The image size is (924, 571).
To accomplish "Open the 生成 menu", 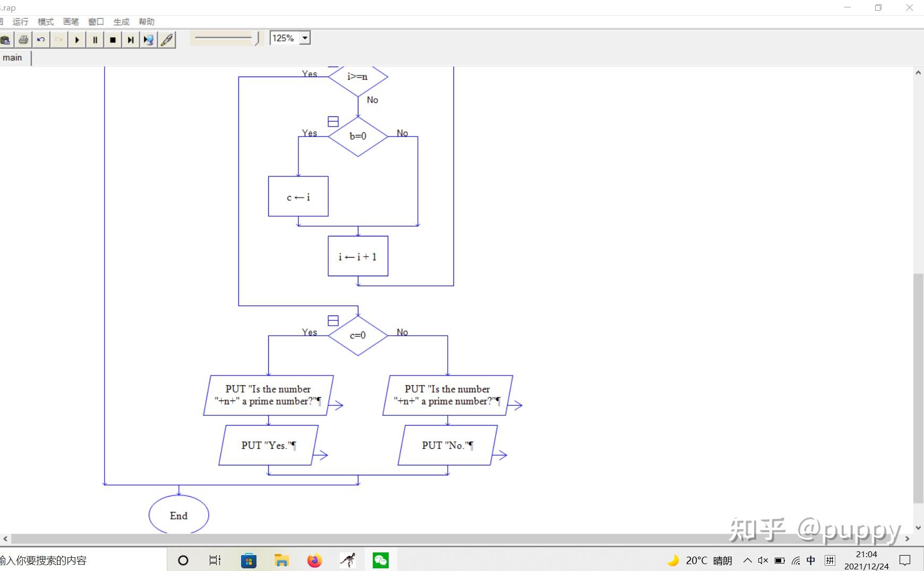I will (121, 22).
